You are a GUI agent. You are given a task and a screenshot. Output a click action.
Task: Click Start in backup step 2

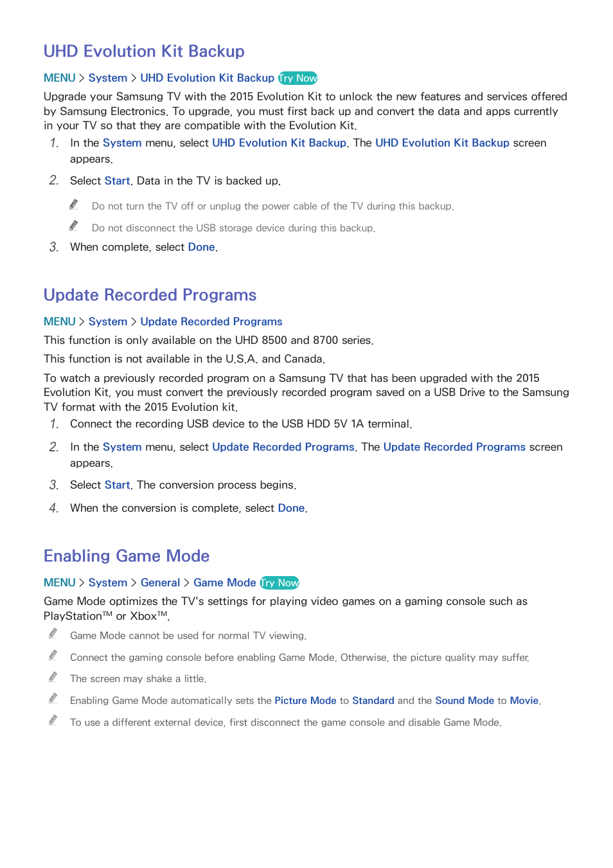coord(118,181)
